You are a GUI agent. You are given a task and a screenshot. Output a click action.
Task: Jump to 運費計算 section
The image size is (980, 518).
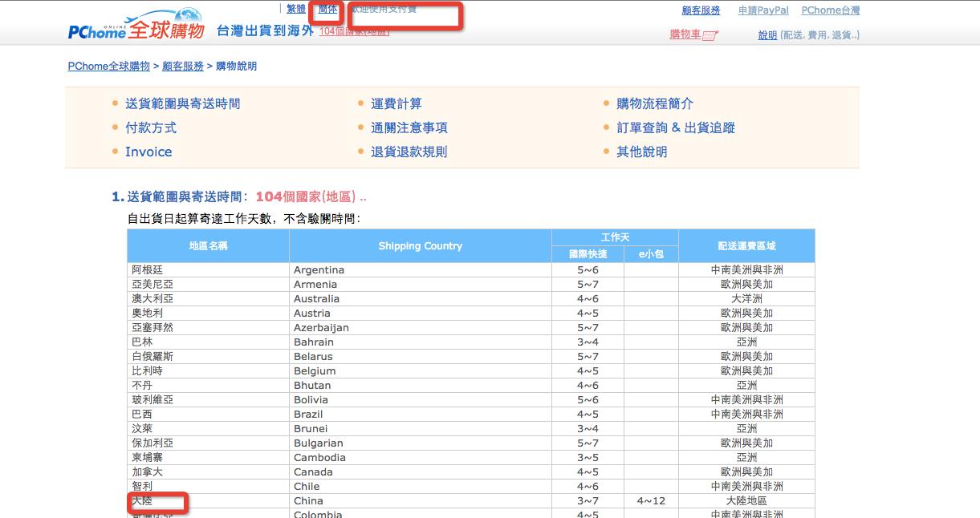click(396, 103)
